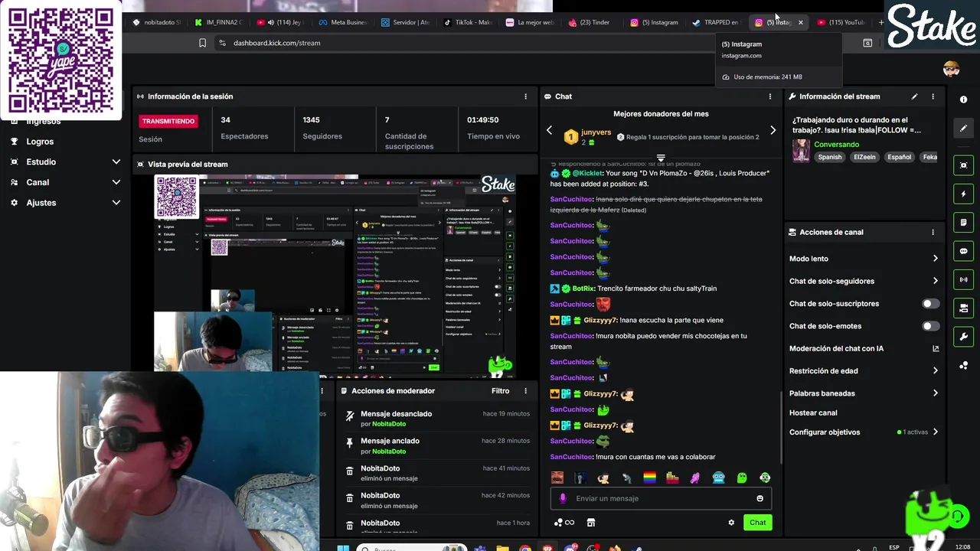980x551 pixels.
Task: Open Chat panel three-dot menu
Action: point(770,96)
